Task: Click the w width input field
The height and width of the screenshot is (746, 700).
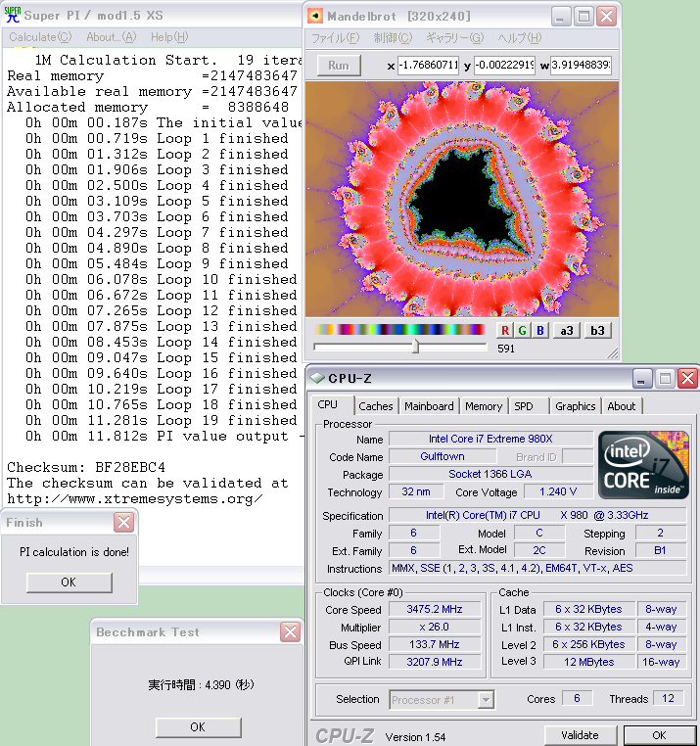Action: tap(581, 65)
